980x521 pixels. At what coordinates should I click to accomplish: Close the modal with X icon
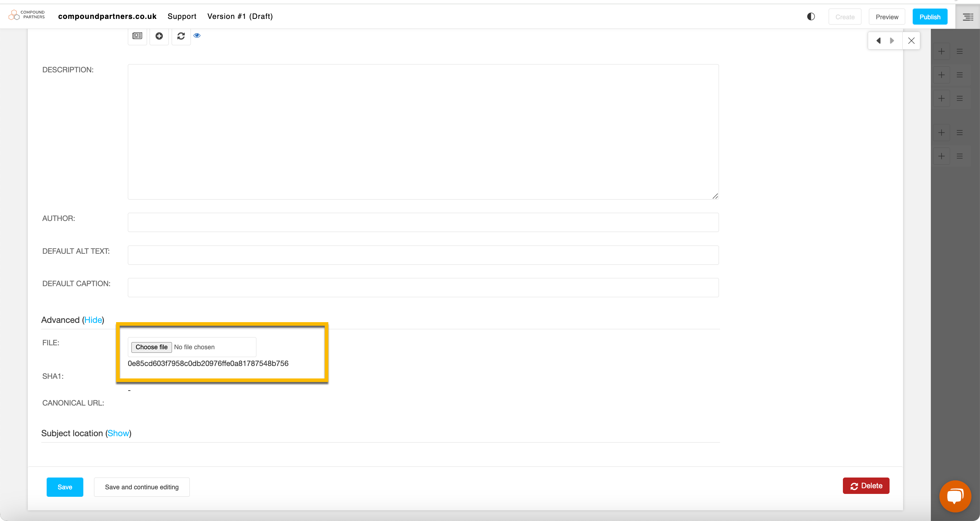pyautogui.click(x=911, y=41)
